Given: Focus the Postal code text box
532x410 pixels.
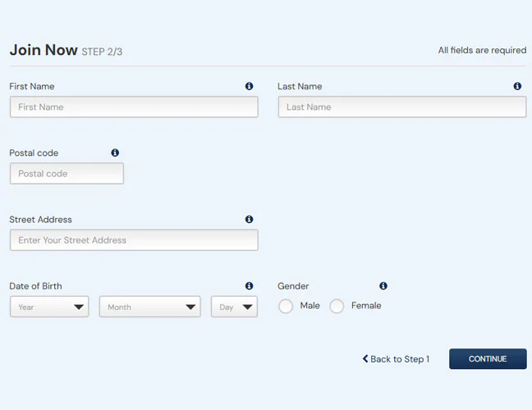Looking at the screenshot, I should (66, 174).
